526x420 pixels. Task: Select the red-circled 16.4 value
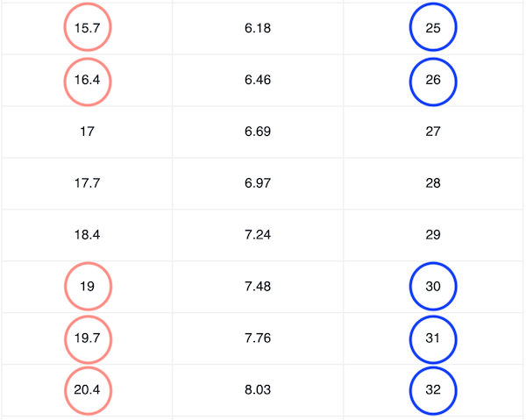(88, 81)
